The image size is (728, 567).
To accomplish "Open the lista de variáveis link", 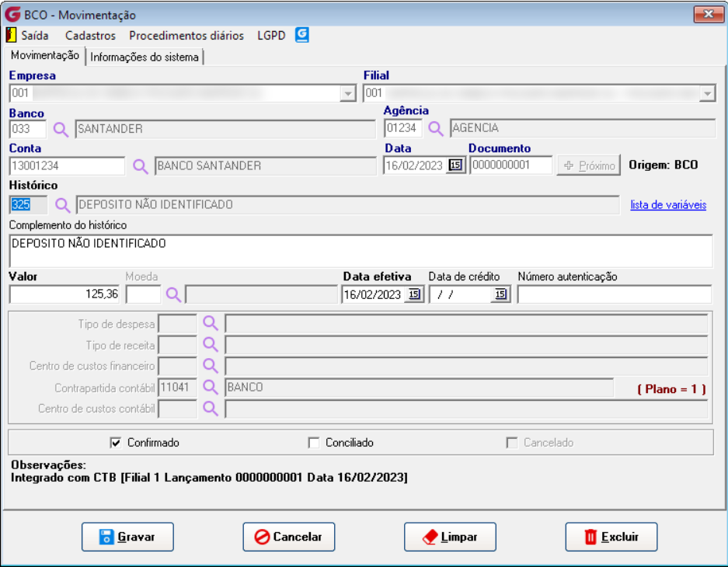I will (668, 204).
